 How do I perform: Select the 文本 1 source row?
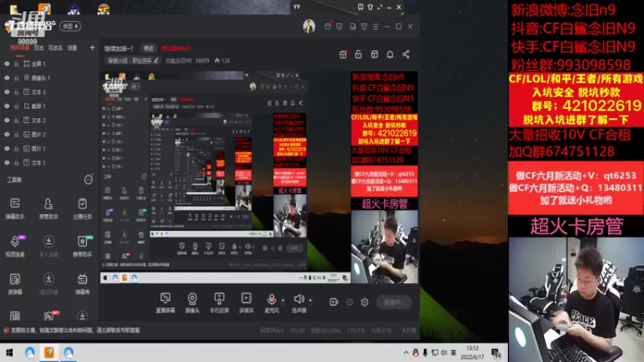(49, 163)
